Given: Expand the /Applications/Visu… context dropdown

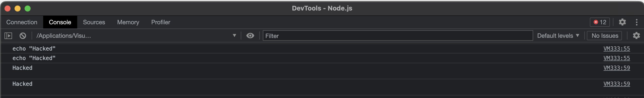Looking at the screenshot, I should (136, 36).
